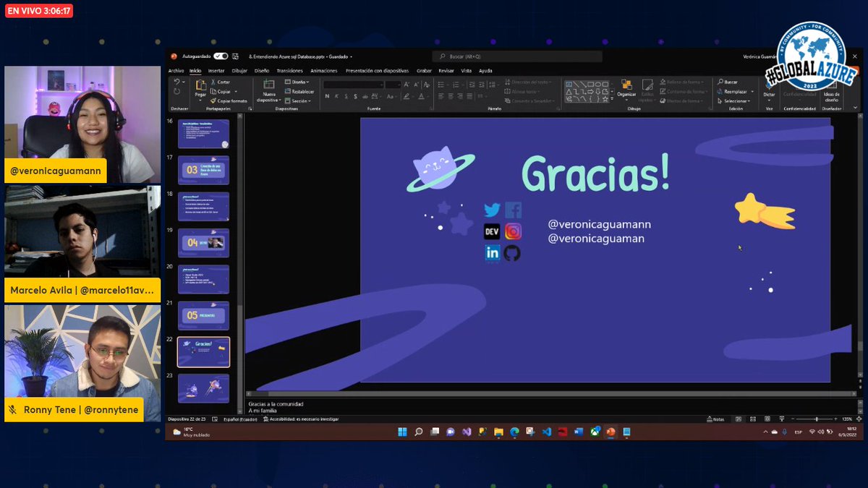Screen dimensions: 868x488
Task: Click the Dictar microphone icon
Action: pos(769,85)
